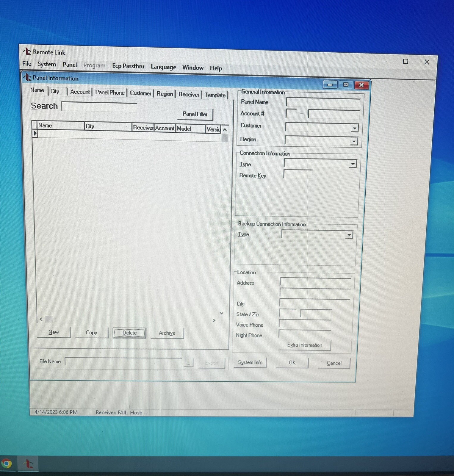Click the Search input field
This screenshot has height=476, width=454.
click(99, 107)
